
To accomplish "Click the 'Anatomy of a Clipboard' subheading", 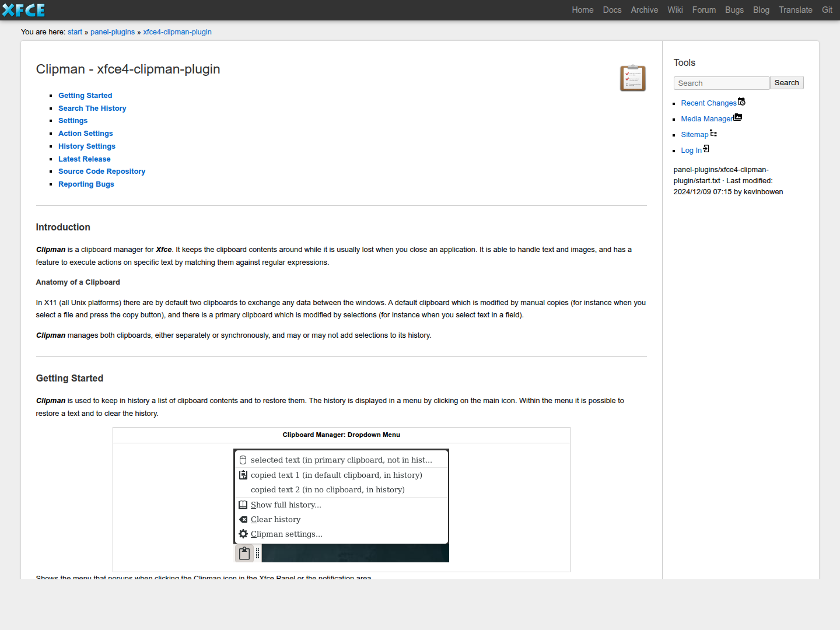I will [x=78, y=282].
